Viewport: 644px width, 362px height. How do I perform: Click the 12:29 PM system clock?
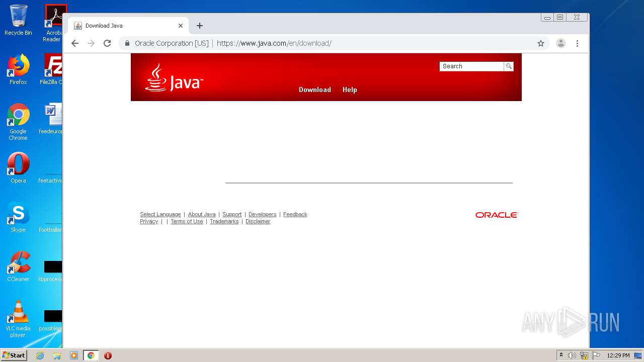(618, 355)
